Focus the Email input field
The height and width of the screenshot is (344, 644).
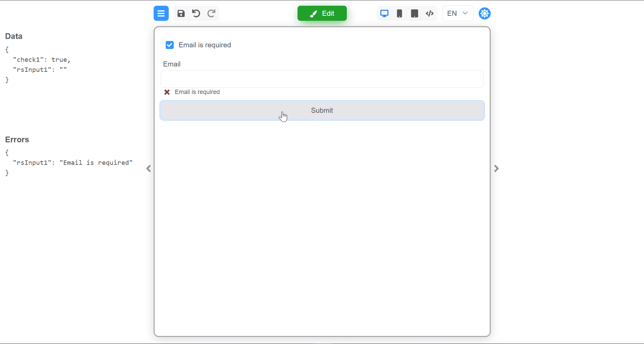322,79
